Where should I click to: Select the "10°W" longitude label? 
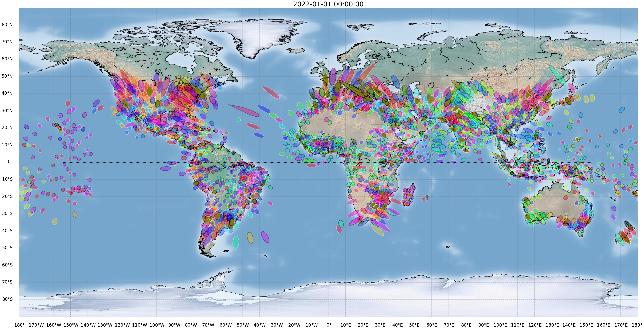tap(312, 325)
